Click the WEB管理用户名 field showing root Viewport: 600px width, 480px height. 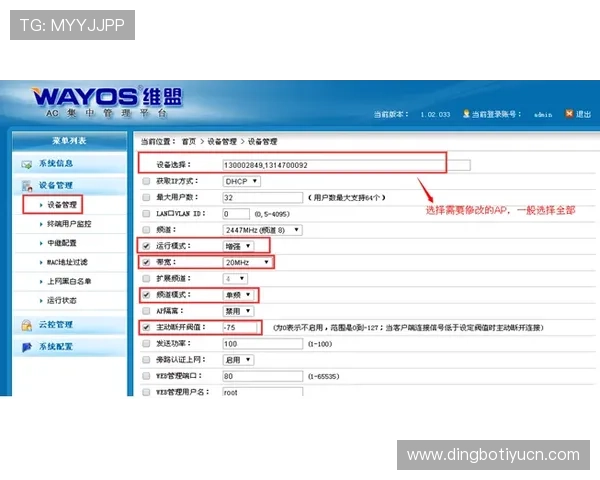click(x=262, y=392)
